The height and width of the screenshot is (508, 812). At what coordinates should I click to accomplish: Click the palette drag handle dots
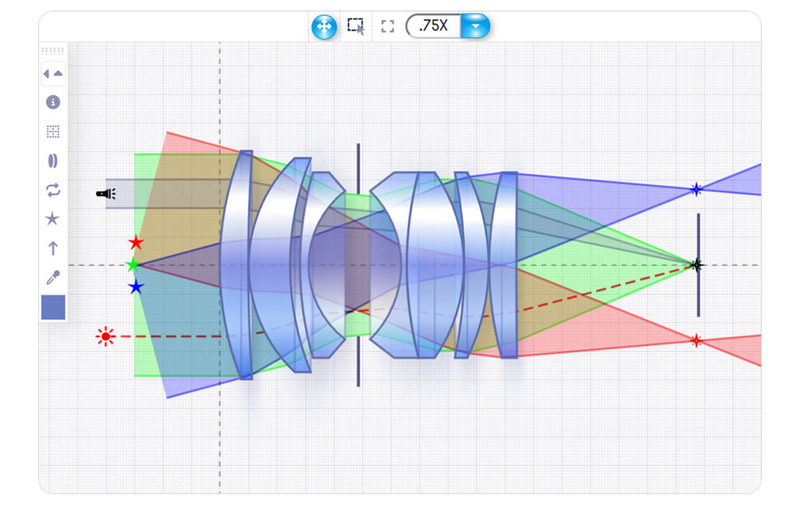tap(53, 51)
